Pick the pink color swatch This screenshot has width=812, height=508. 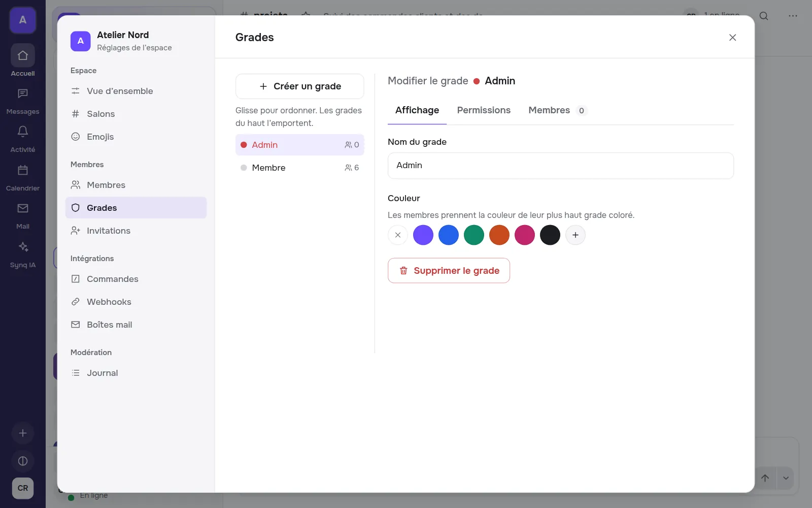(x=525, y=235)
